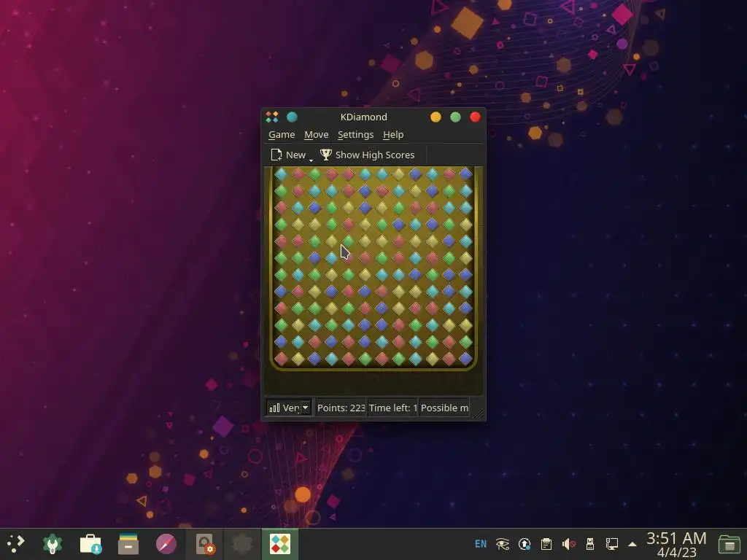Open the muted volume tray icon
The image size is (747, 560).
(x=568, y=544)
